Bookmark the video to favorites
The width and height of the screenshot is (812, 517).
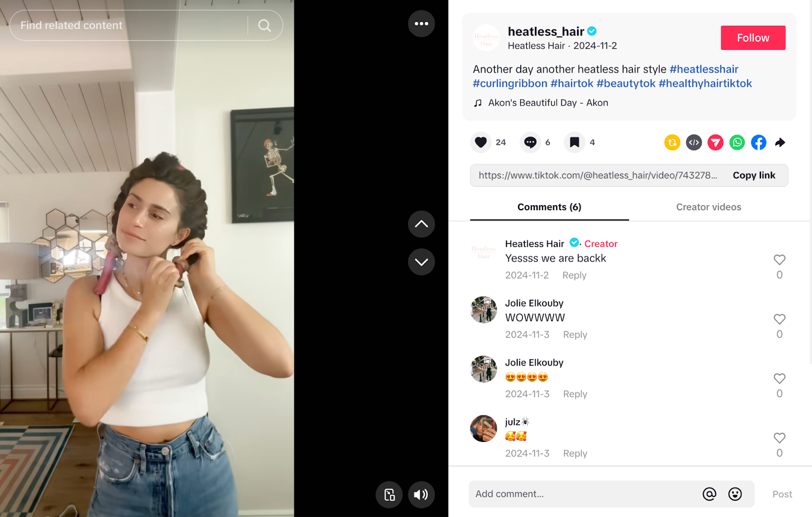574,143
